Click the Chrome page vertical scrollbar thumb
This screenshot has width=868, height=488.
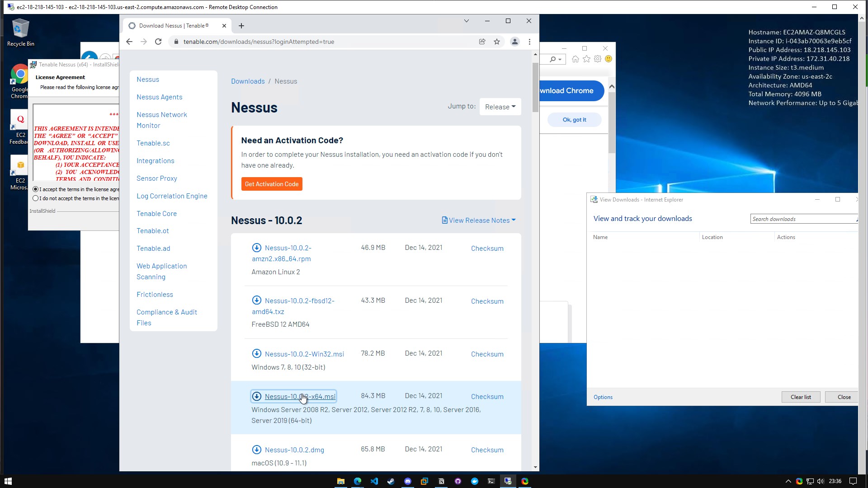point(535,87)
